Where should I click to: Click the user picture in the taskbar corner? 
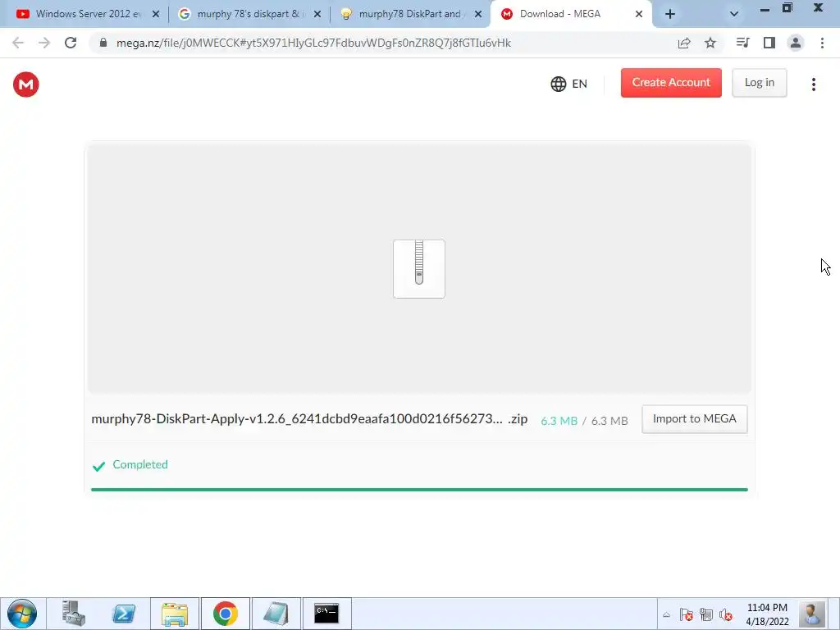[x=811, y=614]
